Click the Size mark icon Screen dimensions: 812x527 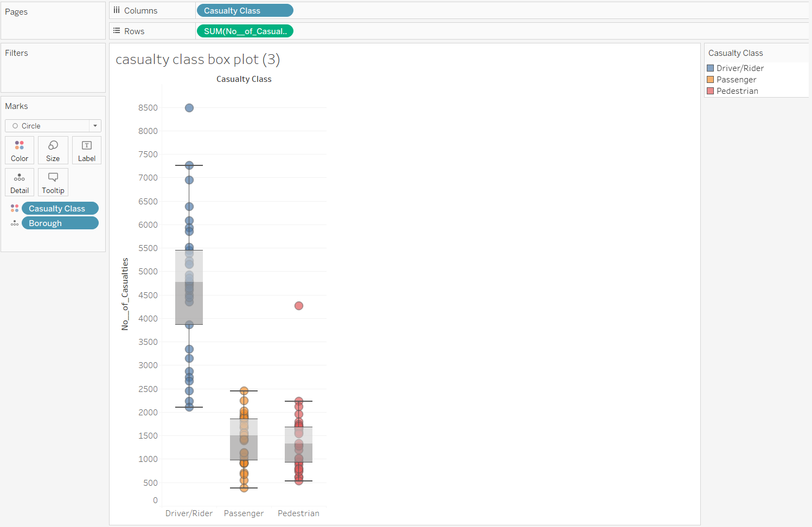pyautogui.click(x=53, y=150)
